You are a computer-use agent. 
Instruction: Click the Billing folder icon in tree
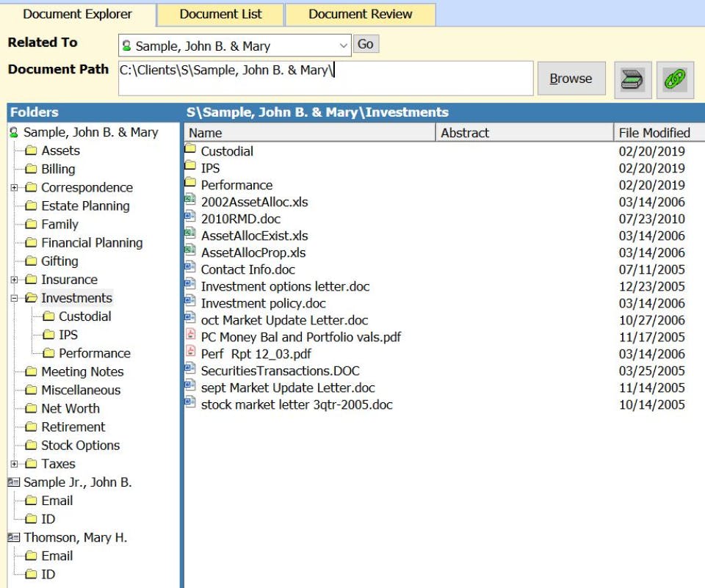(x=31, y=169)
